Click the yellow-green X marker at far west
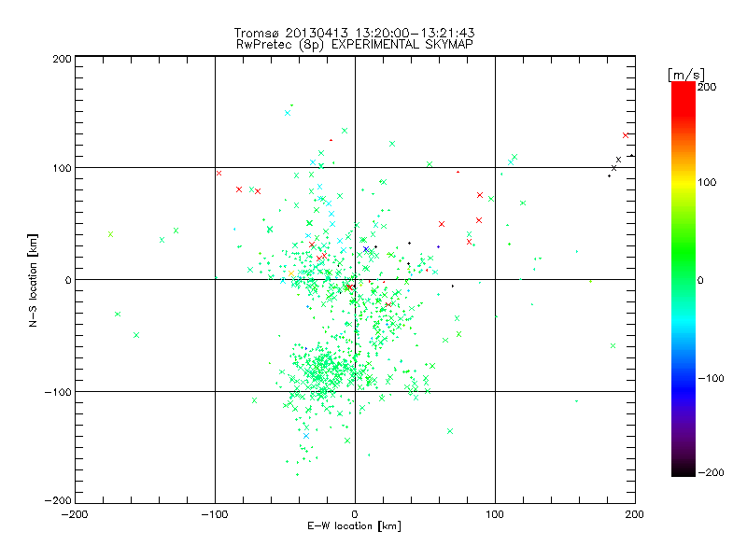 110,234
